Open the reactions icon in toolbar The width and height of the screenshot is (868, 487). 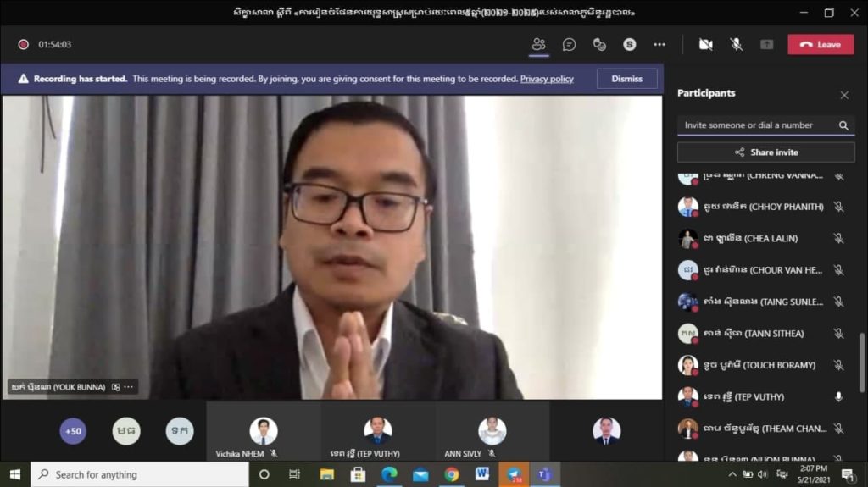pyautogui.click(x=599, y=44)
